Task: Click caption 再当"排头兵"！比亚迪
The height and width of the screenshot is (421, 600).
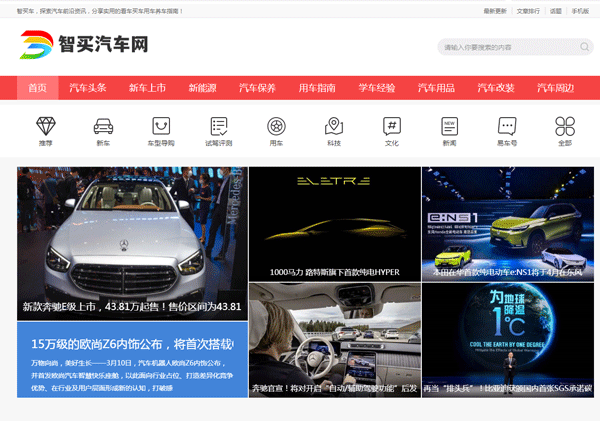Action: (508, 388)
